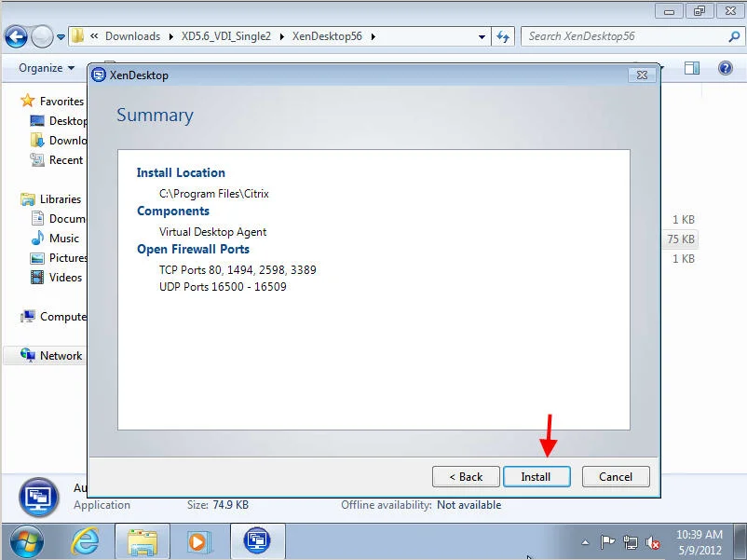Select Computer in navigation pane
The image size is (747, 560).
(x=63, y=316)
